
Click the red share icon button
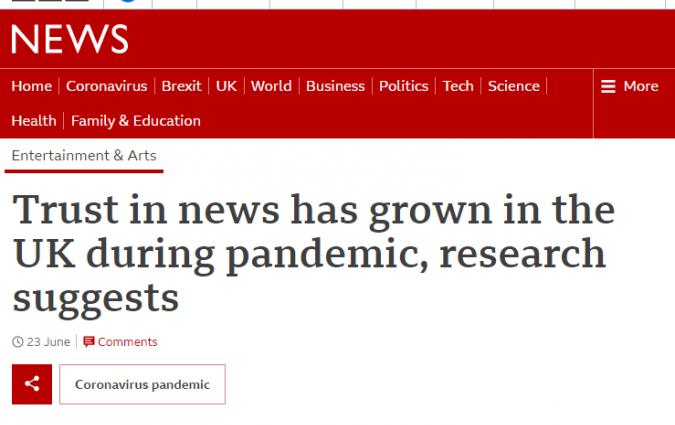31,384
